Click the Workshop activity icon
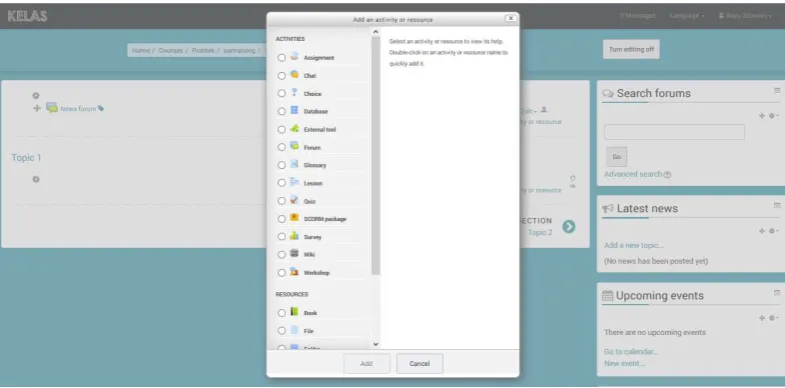 coord(294,272)
